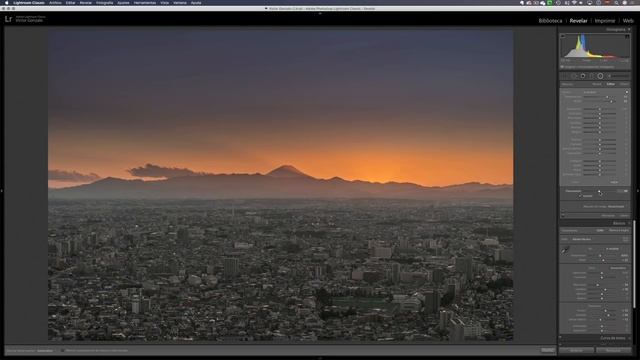
Task: Click the radial filter Temperatura slider handle
Action: click(607, 97)
